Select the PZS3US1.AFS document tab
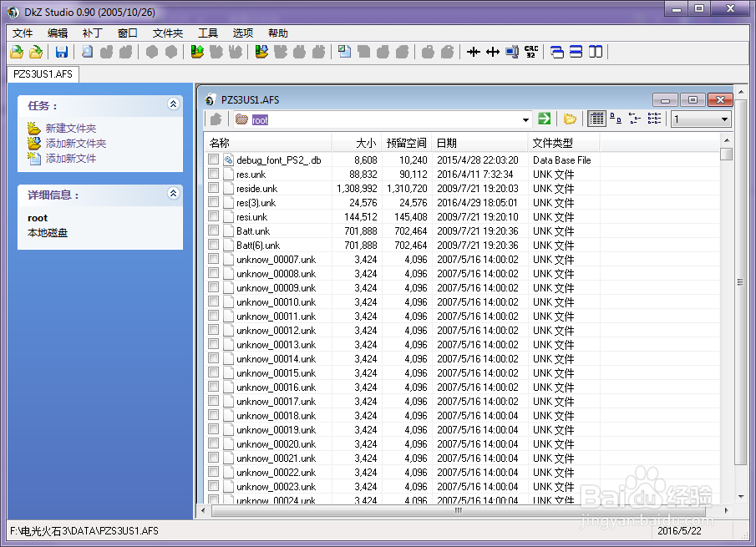The width and height of the screenshot is (756, 547). (x=43, y=74)
